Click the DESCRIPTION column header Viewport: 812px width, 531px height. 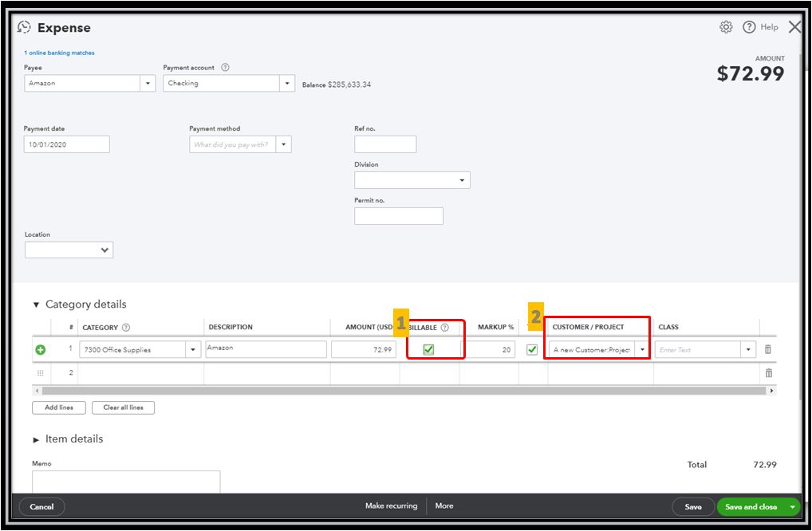coord(231,327)
